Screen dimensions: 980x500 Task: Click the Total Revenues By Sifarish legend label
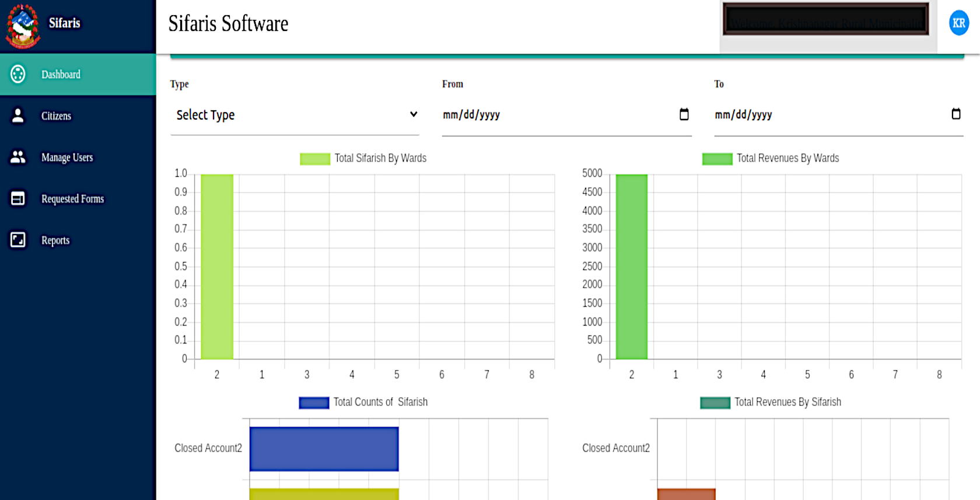[x=787, y=402]
